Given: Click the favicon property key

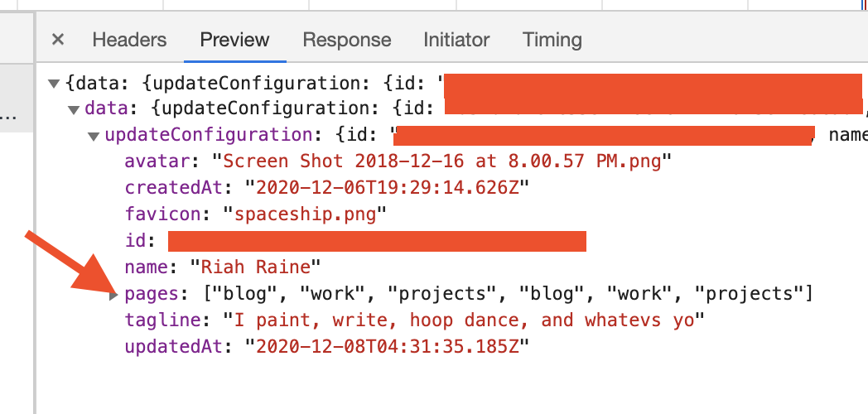Looking at the screenshot, I should click(x=162, y=214).
